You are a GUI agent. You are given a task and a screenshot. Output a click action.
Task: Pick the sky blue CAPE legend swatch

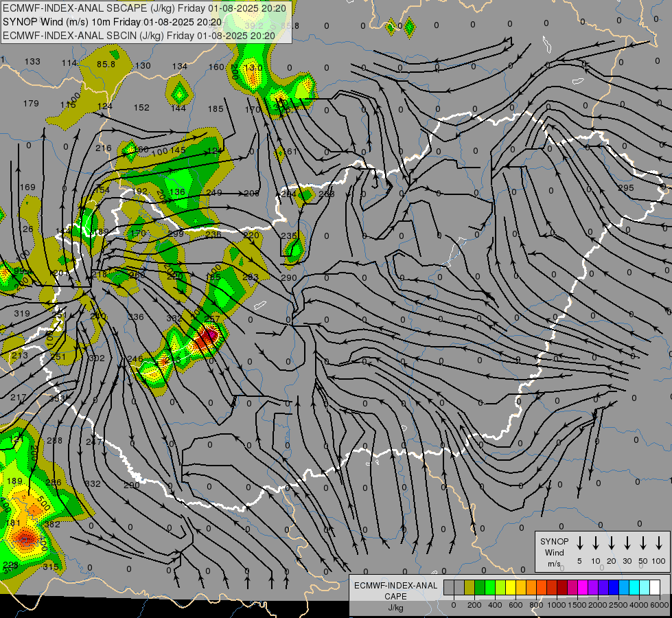[x=625, y=587]
